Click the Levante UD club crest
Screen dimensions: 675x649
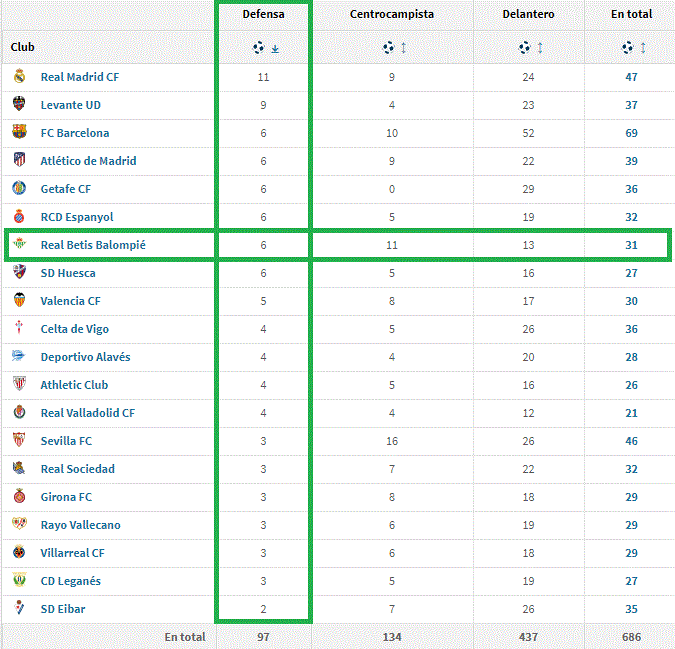pos(19,105)
